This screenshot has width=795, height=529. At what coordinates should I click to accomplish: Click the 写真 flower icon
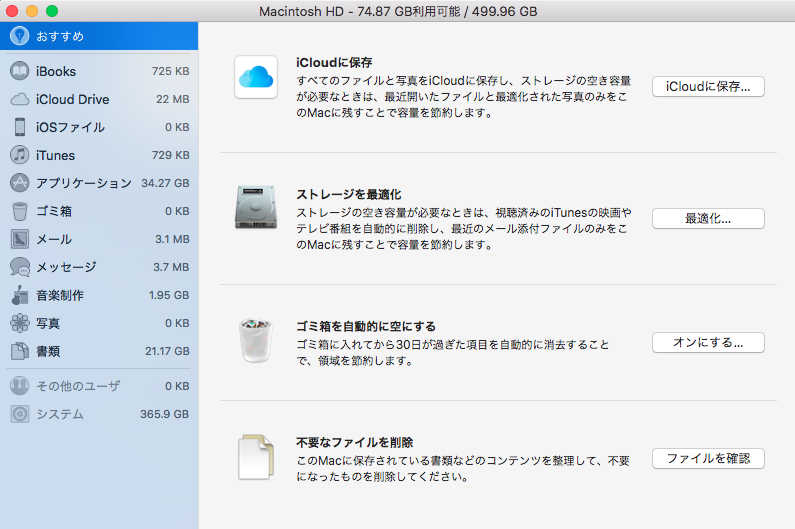[20, 323]
